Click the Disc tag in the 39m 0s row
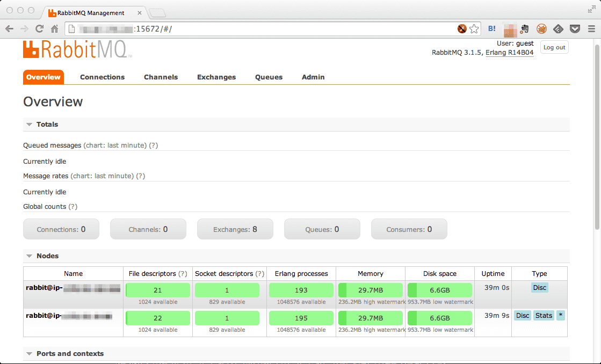 540,288
